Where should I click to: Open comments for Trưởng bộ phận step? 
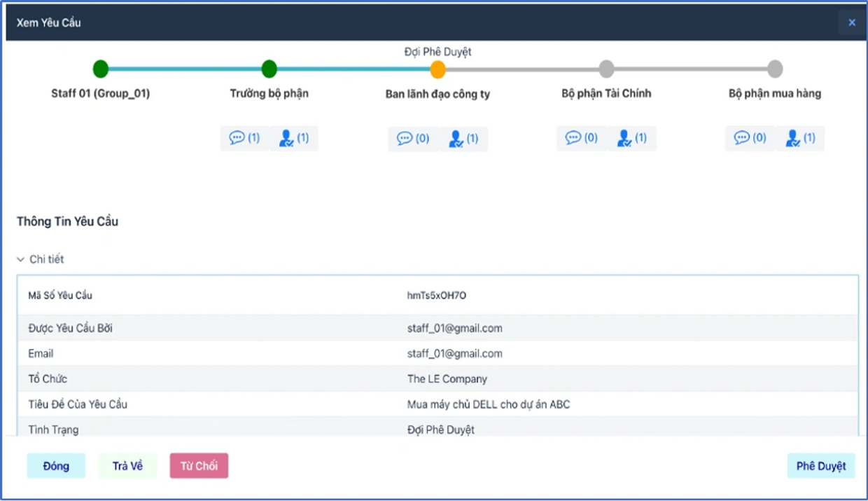click(x=244, y=138)
